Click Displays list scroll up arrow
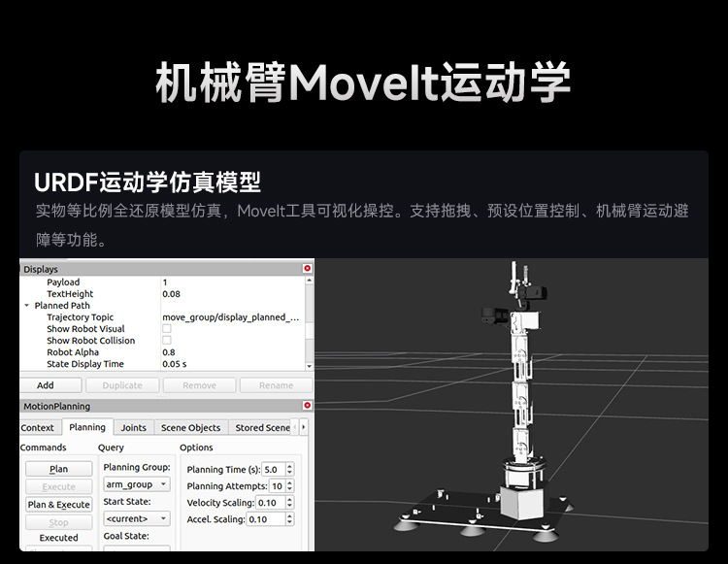The image size is (728, 564). coord(310,281)
